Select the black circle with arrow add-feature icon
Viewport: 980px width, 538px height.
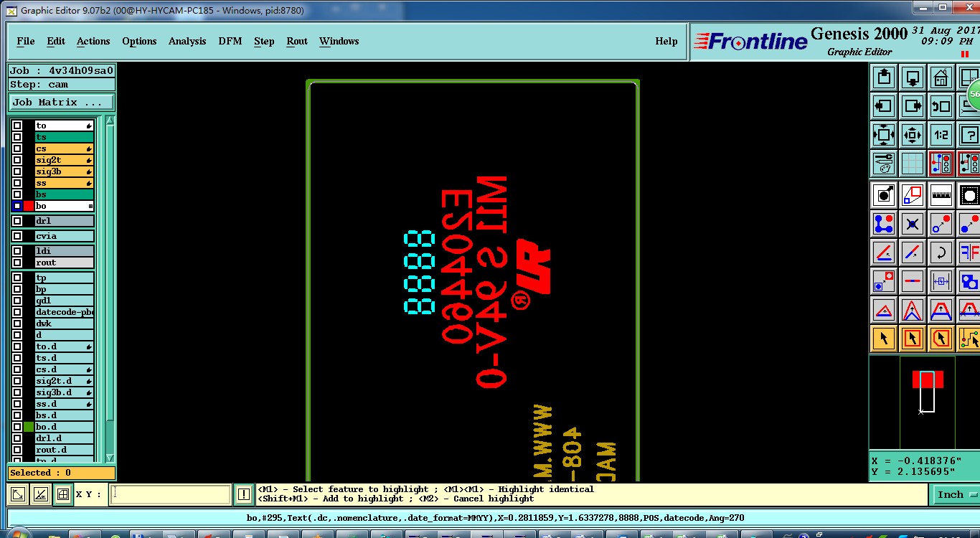pos(883,195)
